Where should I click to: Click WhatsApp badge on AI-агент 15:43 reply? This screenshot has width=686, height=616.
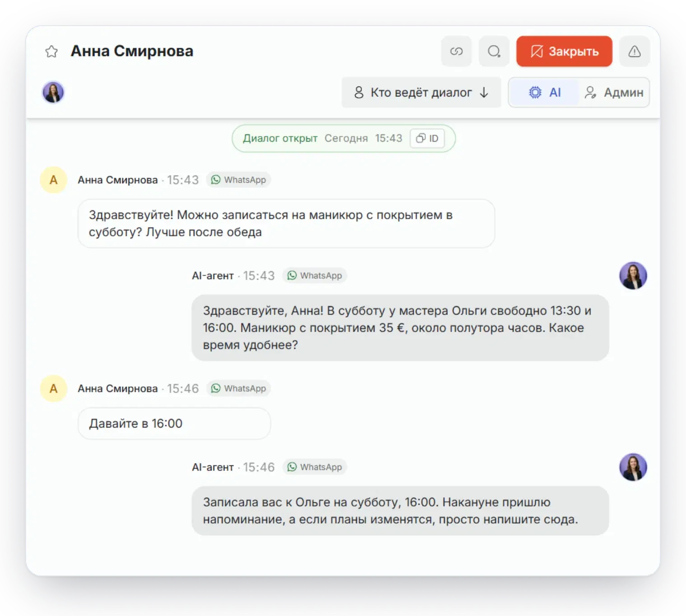click(315, 276)
